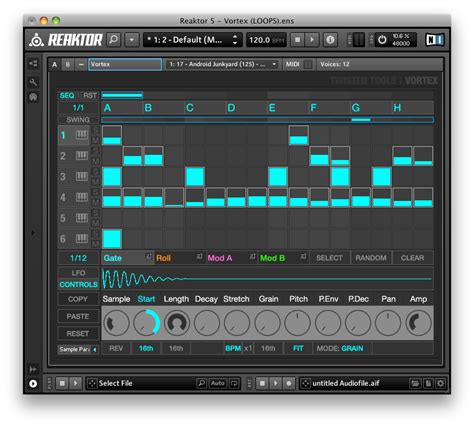Image resolution: width=474 pixels, height=426 pixels.
Task: Click the CLEAR button
Action: tap(413, 258)
